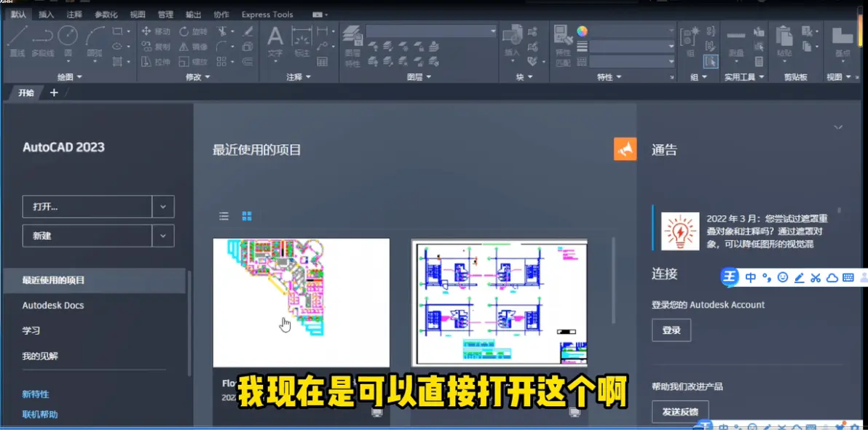Click the Move (移动) tool

[x=156, y=31]
